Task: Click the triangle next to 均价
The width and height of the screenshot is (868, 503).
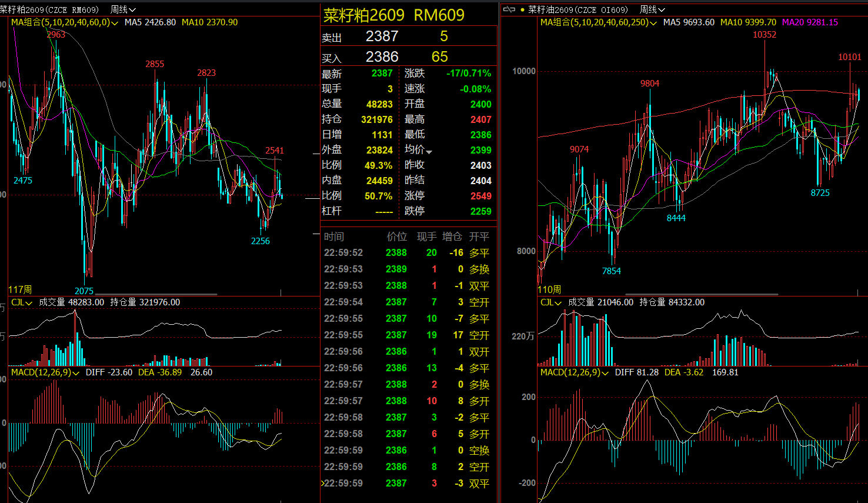Action: (429, 152)
